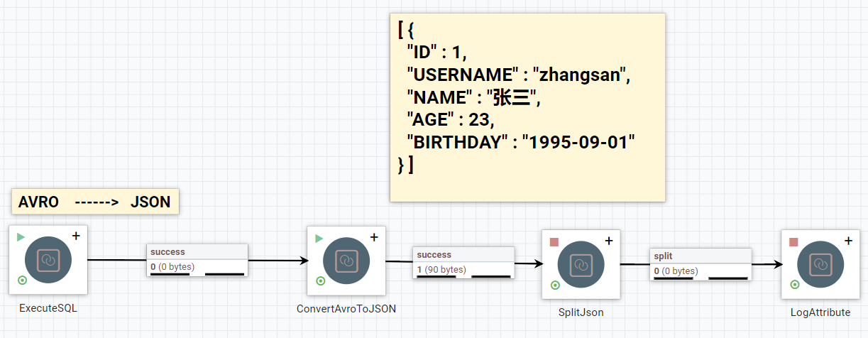Click the green circle status on SplitJson
This screenshot has width=868, height=338.
pyautogui.click(x=555, y=285)
